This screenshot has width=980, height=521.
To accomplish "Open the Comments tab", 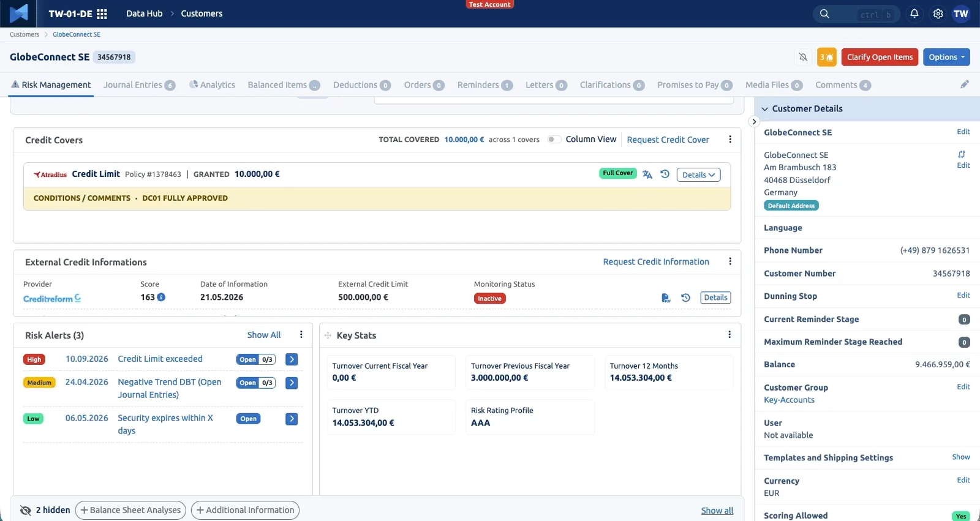I will coord(843,85).
